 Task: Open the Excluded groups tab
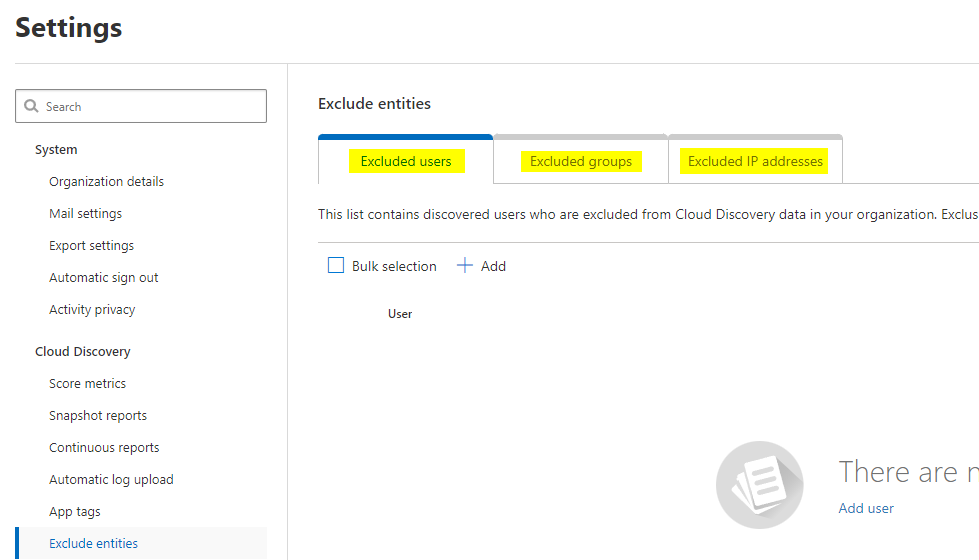[581, 161]
